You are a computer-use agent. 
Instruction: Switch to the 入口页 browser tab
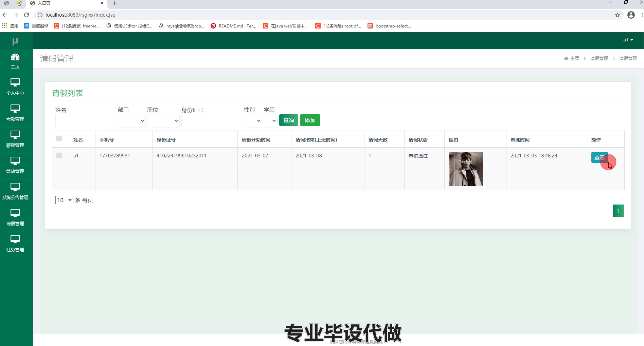[66, 3]
